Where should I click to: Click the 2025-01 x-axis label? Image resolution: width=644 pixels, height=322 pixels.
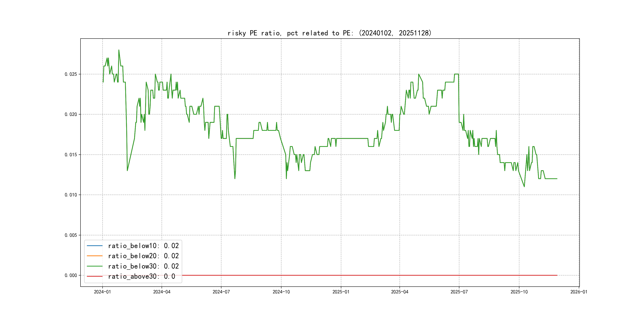tap(341, 292)
